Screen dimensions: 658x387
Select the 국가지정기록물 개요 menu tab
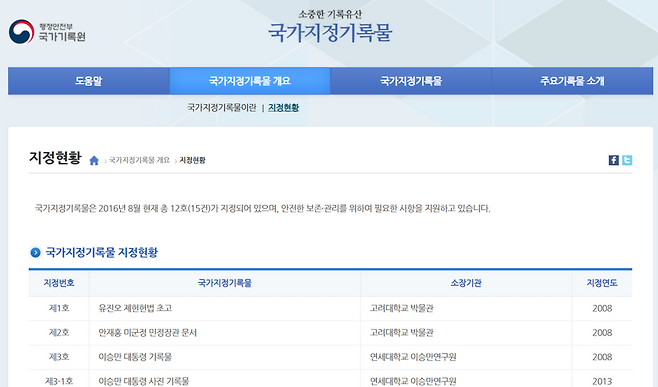250,81
